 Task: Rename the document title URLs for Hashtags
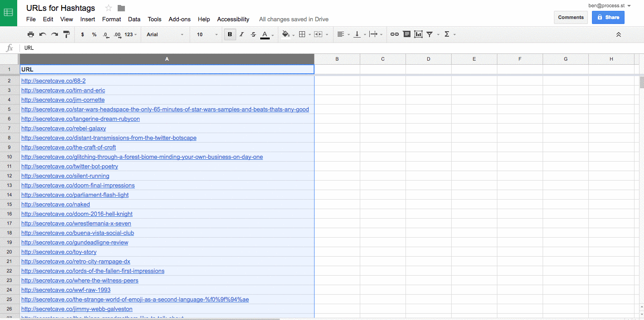tap(61, 8)
